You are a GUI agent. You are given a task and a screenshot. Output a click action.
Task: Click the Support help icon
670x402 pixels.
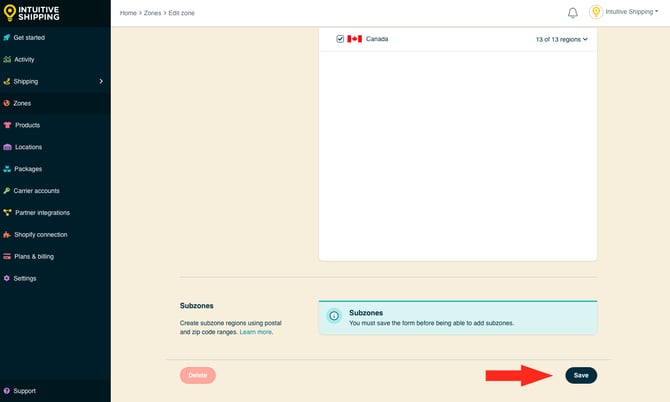tap(7, 391)
